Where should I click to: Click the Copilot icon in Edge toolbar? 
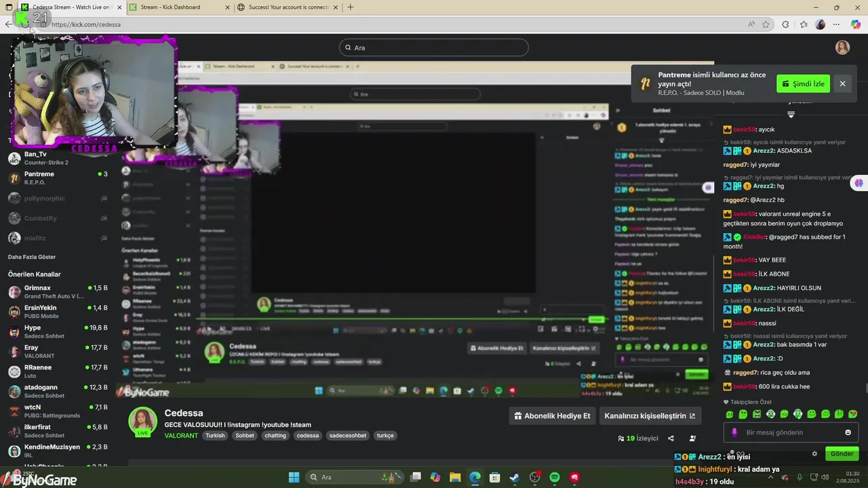pos(856,24)
